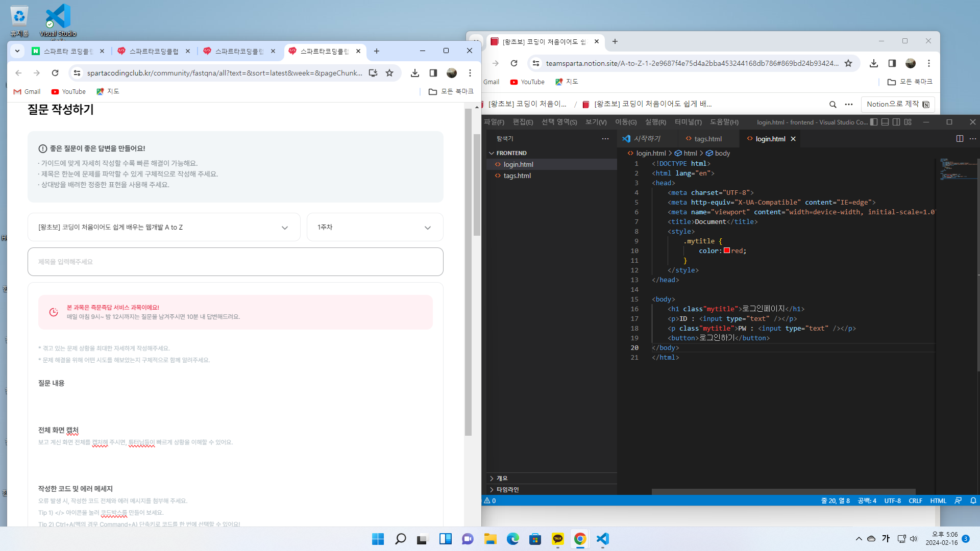This screenshot has width=980, height=551.
Task: Toggle the VS Code bottom panel
Action: tap(885, 122)
